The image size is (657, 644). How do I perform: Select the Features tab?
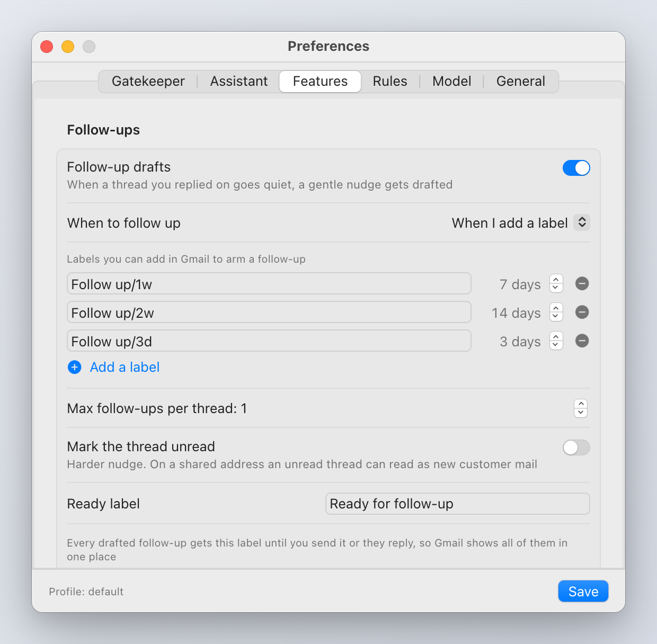tap(320, 81)
